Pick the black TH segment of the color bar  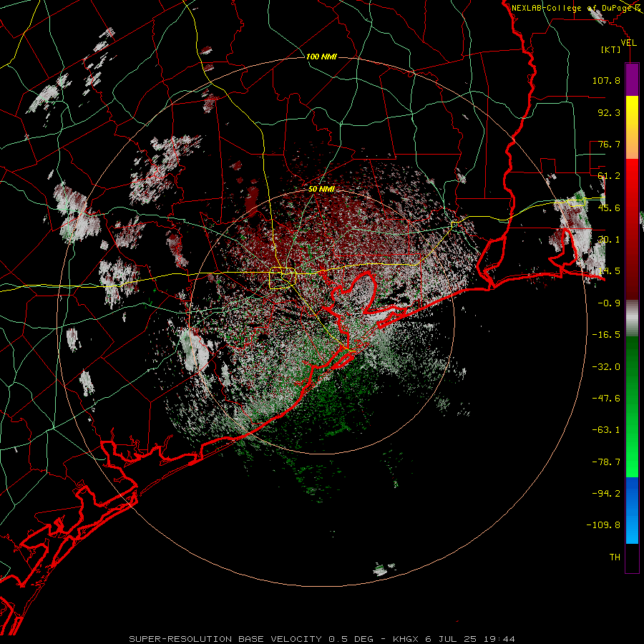pos(632,558)
